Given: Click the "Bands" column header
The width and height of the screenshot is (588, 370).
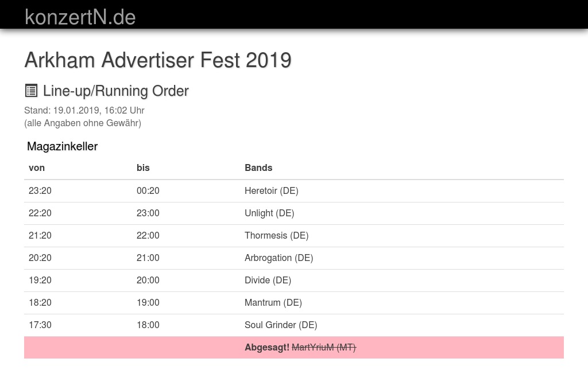Looking at the screenshot, I should click(x=258, y=168).
